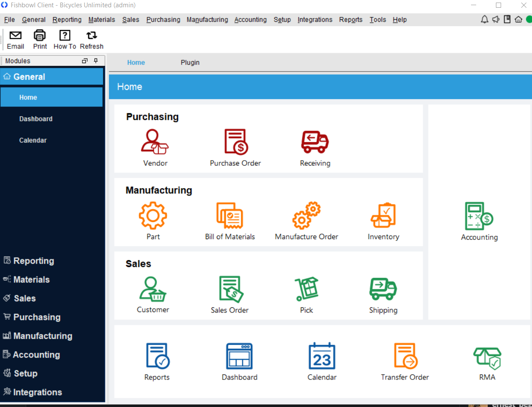Click the How To toolbar button

[x=65, y=40]
